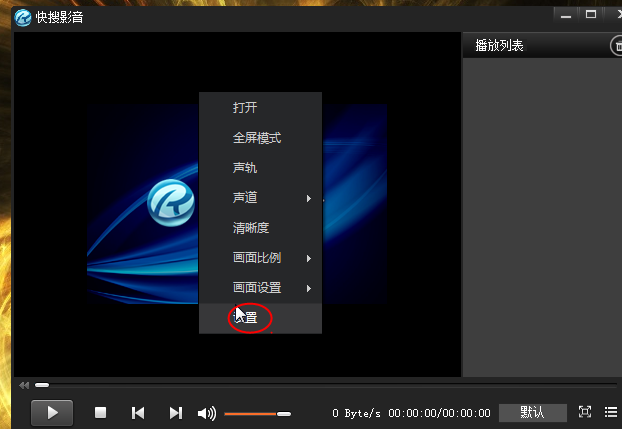The image size is (622, 429).
Task: Adjust the orange volume slider
Action: pyautogui.click(x=257, y=414)
